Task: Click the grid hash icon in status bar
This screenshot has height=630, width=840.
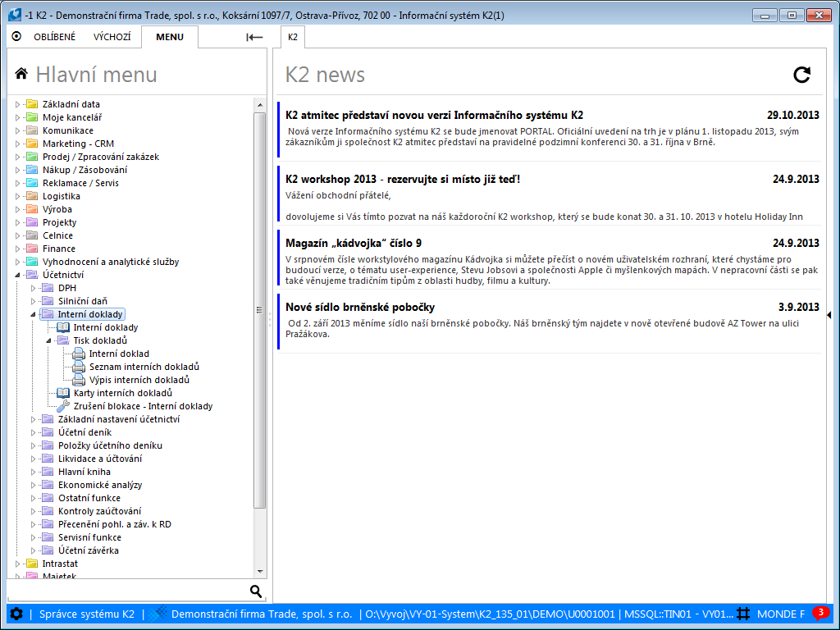Action: tap(743, 614)
